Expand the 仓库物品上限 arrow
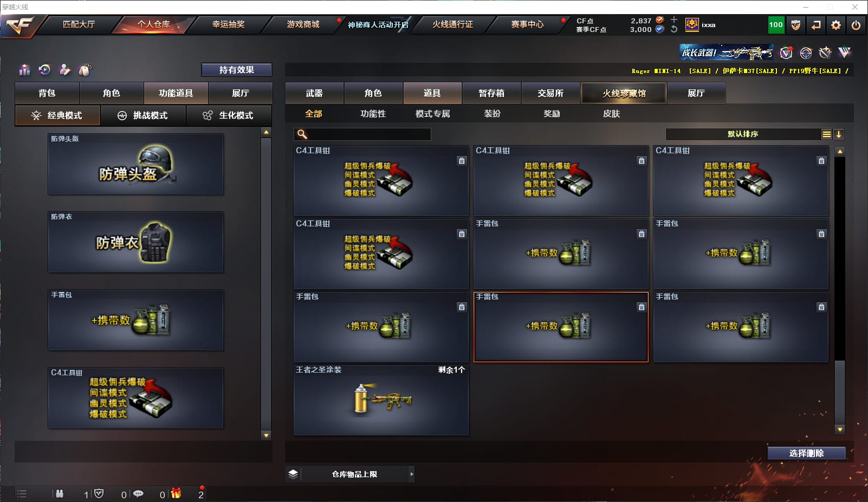868x502 pixels. (x=412, y=474)
